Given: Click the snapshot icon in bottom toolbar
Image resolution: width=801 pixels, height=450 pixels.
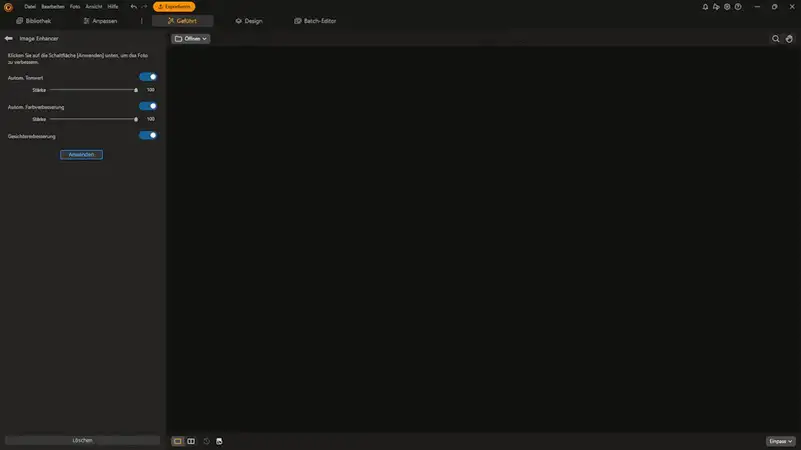Looking at the screenshot, I should click(219, 441).
